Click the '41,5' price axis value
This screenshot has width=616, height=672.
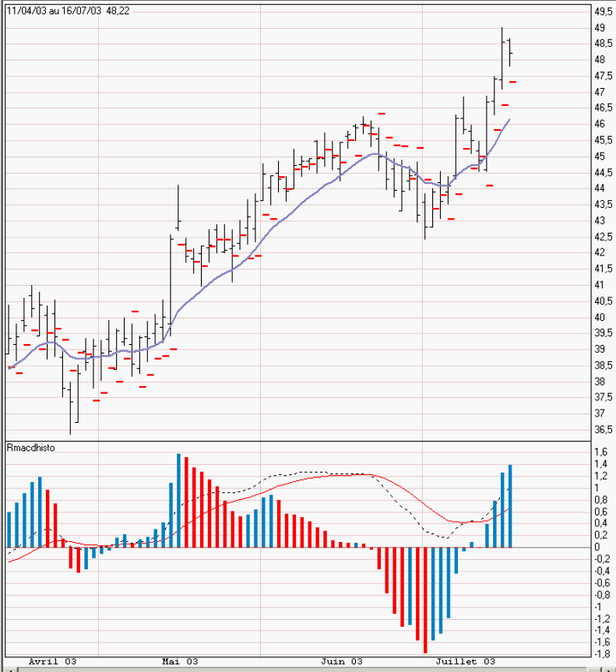tap(603, 269)
